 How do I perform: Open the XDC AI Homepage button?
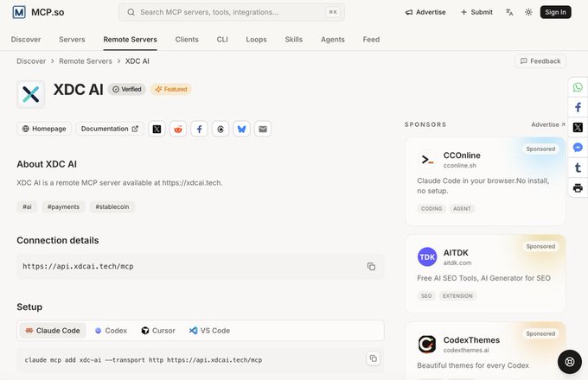point(44,129)
